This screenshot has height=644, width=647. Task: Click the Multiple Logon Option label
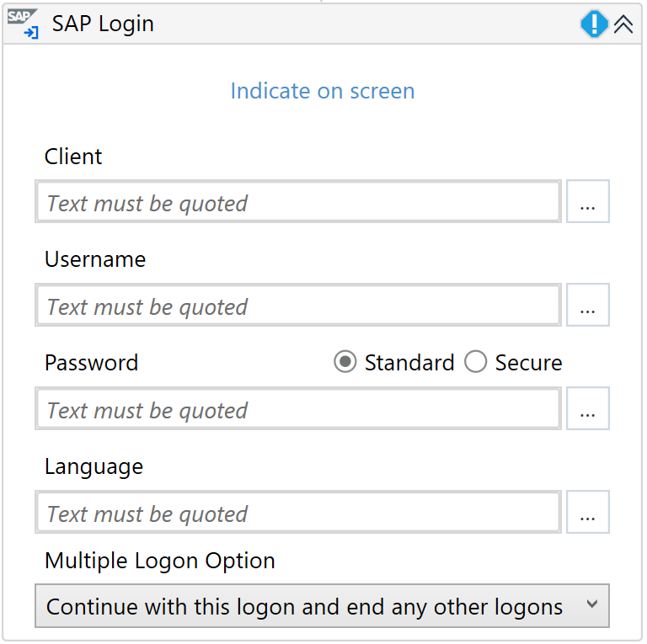pyautogui.click(x=160, y=561)
